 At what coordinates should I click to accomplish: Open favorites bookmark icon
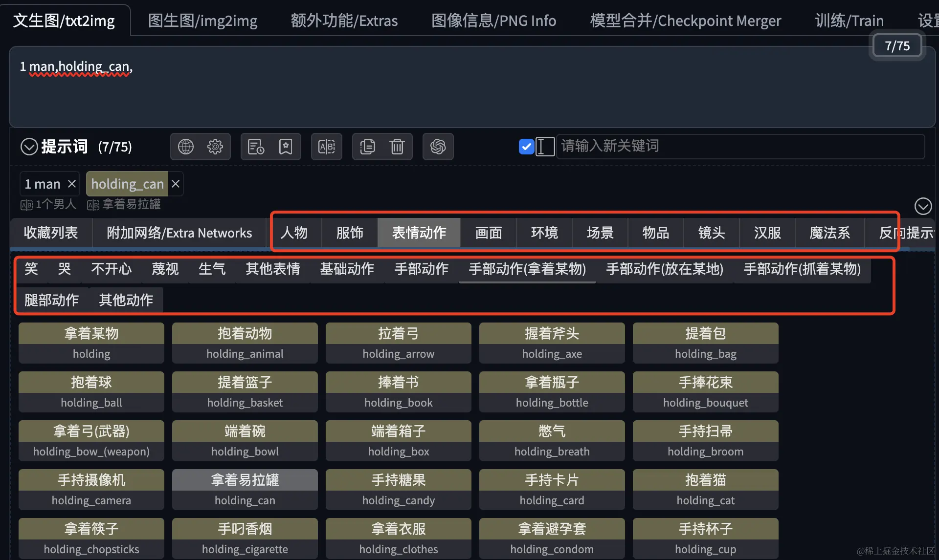pyautogui.click(x=286, y=147)
